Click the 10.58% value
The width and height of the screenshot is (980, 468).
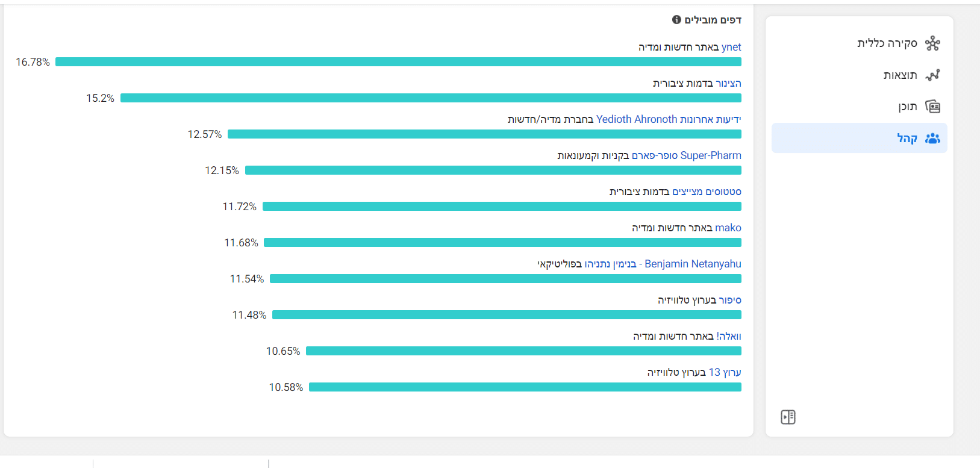coord(286,387)
